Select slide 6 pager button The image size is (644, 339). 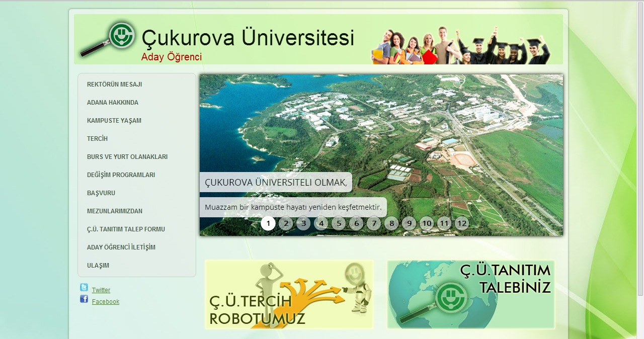click(356, 223)
